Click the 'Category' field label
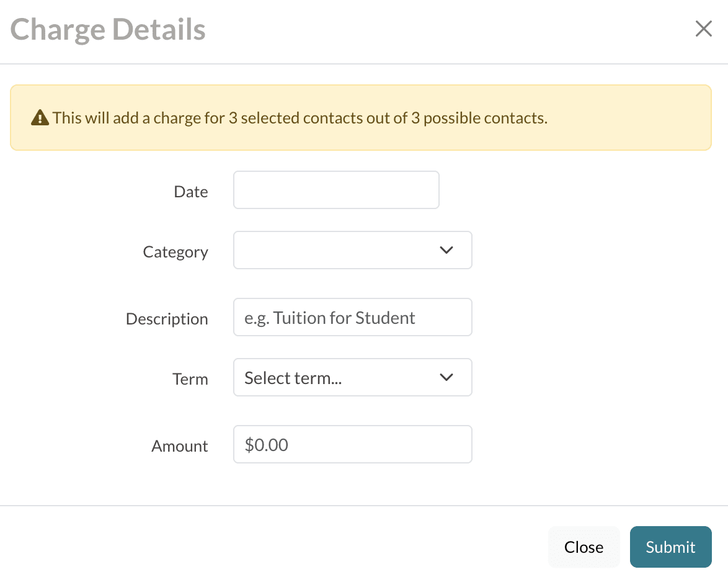This screenshot has height=577, width=728. coord(175,252)
